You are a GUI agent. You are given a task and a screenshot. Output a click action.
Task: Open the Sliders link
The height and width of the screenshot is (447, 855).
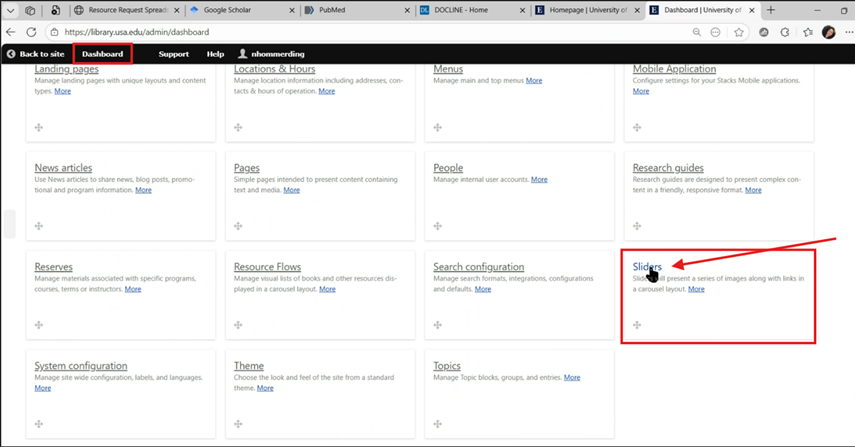(x=646, y=267)
